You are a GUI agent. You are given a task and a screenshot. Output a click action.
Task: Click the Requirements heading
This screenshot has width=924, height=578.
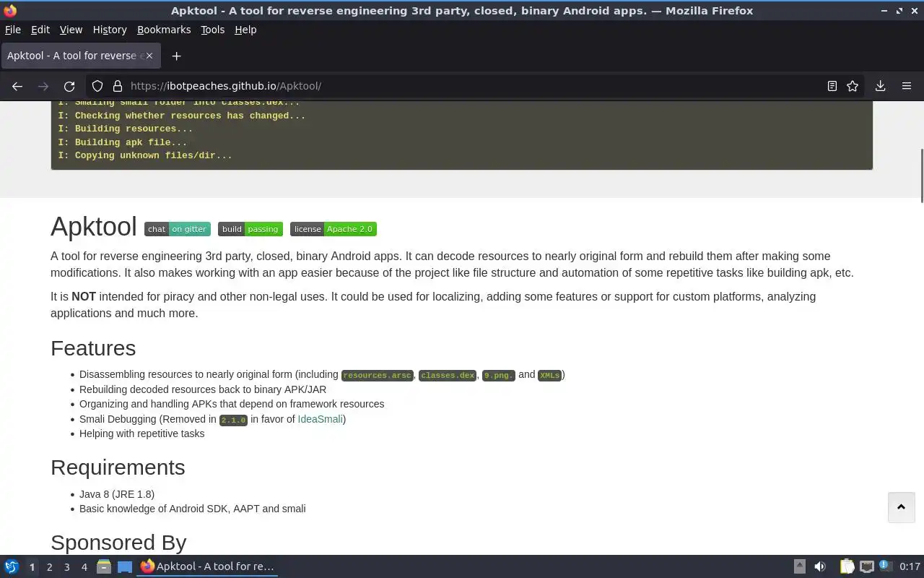click(118, 467)
